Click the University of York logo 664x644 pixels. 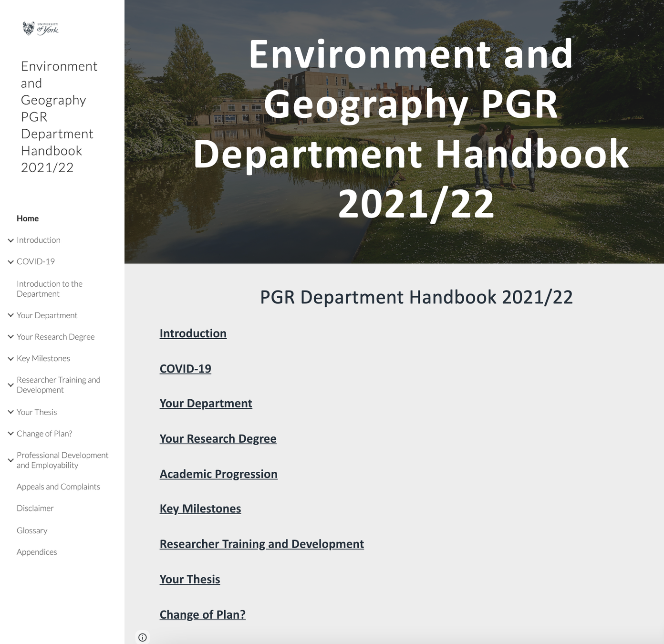tap(41, 29)
